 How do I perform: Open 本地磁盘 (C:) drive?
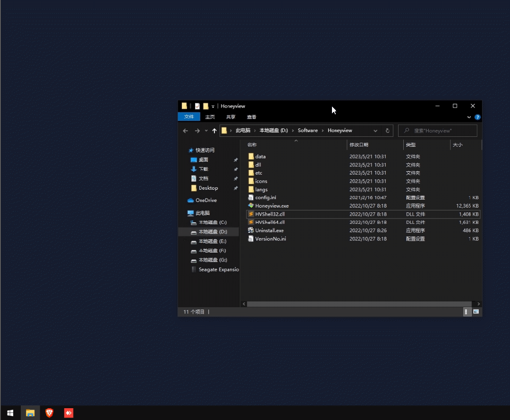pyautogui.click(x=212, y=222)
